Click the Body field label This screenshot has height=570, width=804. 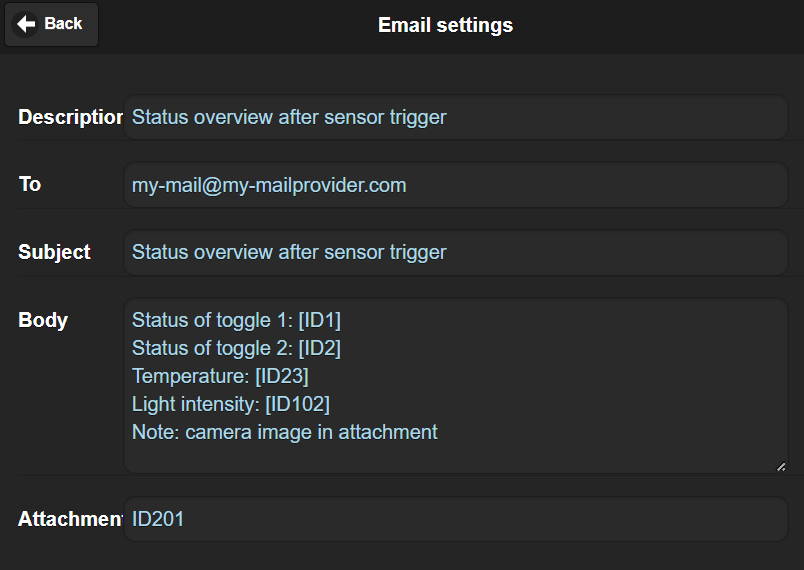[43, 320]
